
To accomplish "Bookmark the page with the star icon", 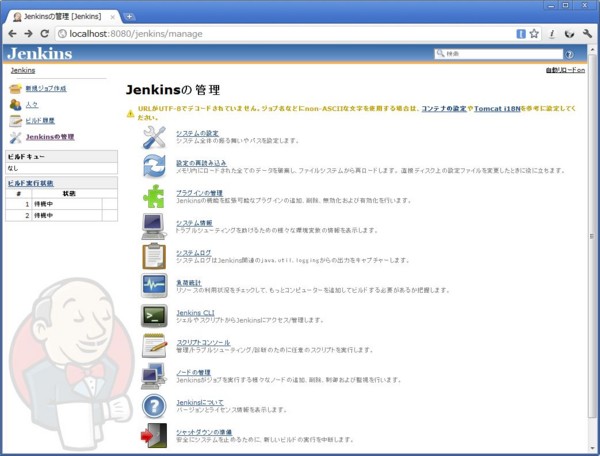I will (534, 34).
